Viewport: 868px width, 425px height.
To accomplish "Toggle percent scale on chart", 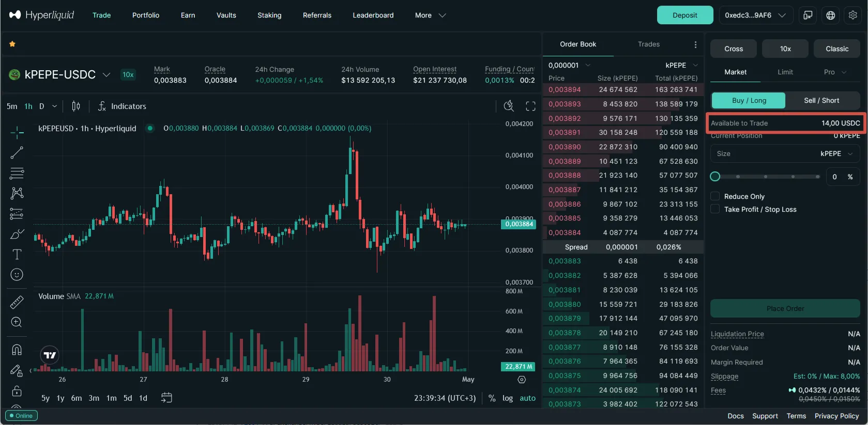I will coord(492,398).
